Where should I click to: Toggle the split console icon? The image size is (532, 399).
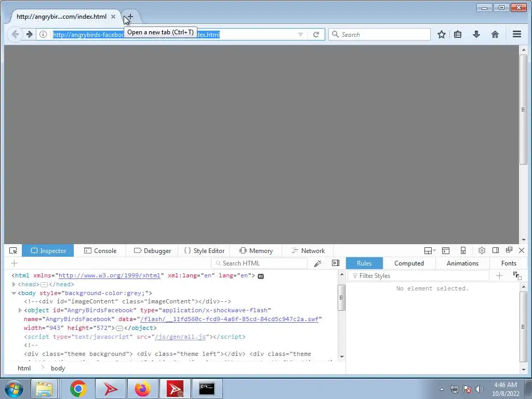(446, 251)
